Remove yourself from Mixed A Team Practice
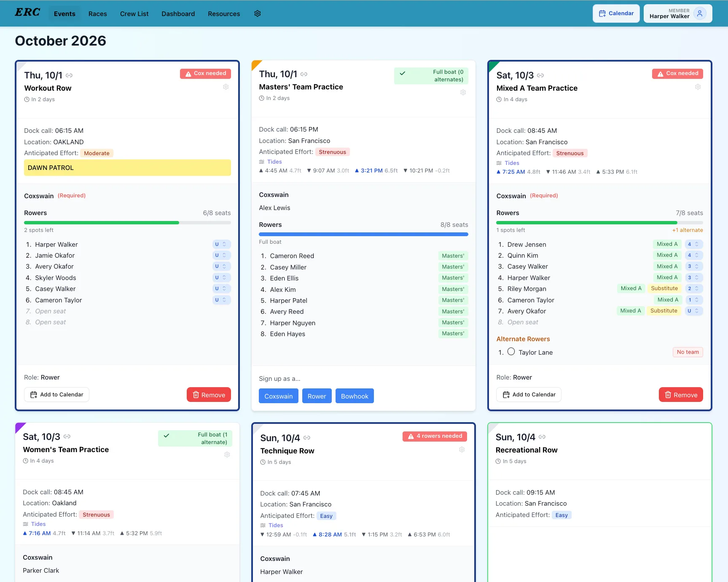This screenshot has width=728, height=582. 681,395
